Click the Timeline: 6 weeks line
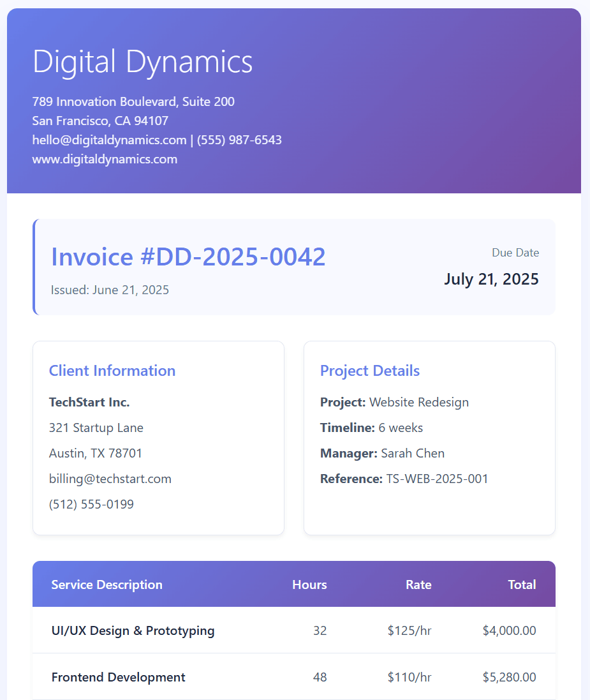The width and height of the screenshot is (590, 700). click(371, 428)
